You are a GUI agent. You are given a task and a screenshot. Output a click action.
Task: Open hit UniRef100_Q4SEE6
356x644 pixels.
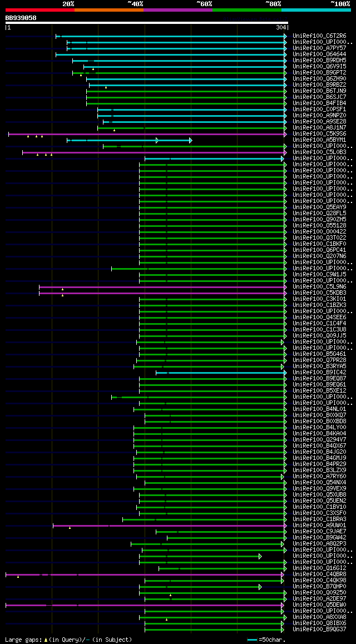coord(319,318)
